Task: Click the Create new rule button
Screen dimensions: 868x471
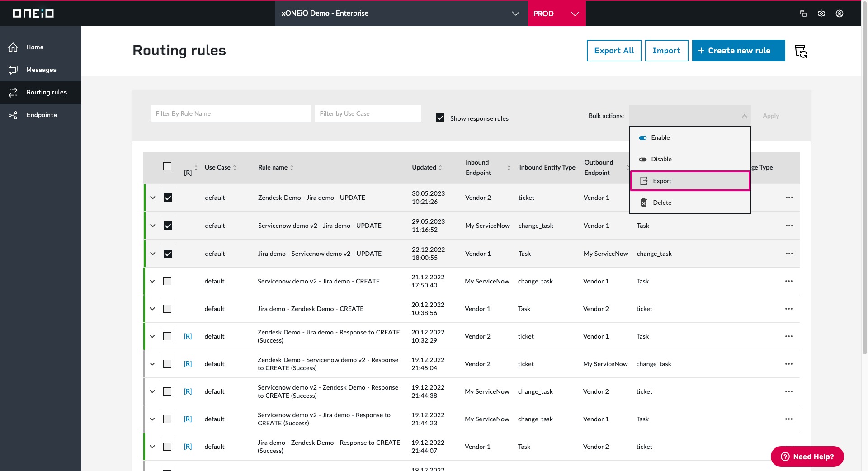Action: (738, 51)
